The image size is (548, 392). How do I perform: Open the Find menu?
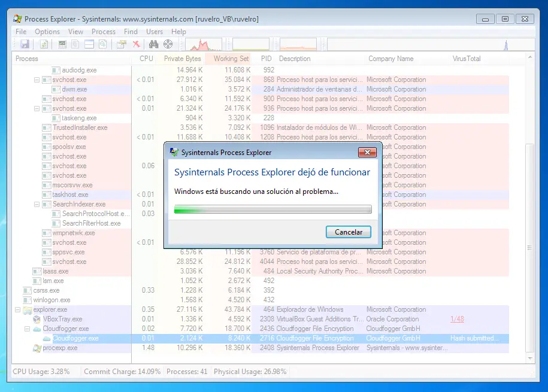(x=131, y=32)
